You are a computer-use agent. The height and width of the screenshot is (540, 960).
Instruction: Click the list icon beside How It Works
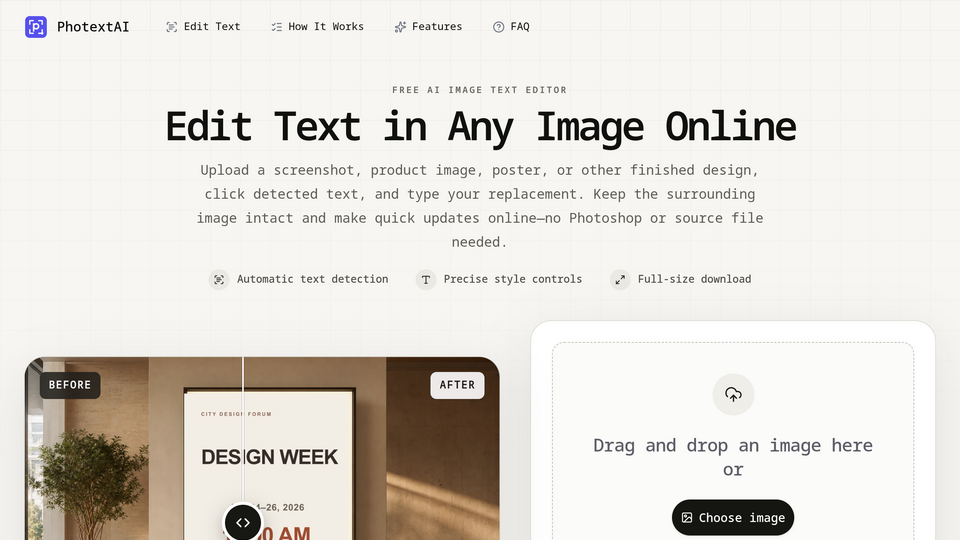point(277,27)
